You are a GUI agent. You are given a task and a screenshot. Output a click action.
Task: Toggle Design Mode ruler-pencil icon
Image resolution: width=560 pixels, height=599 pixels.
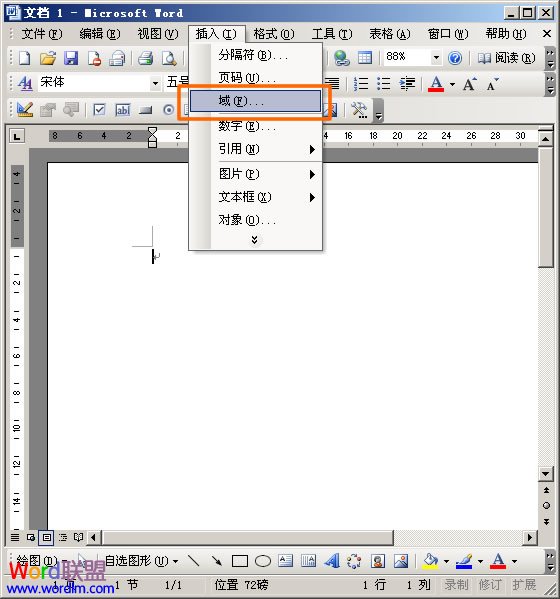tap(25, 110)
